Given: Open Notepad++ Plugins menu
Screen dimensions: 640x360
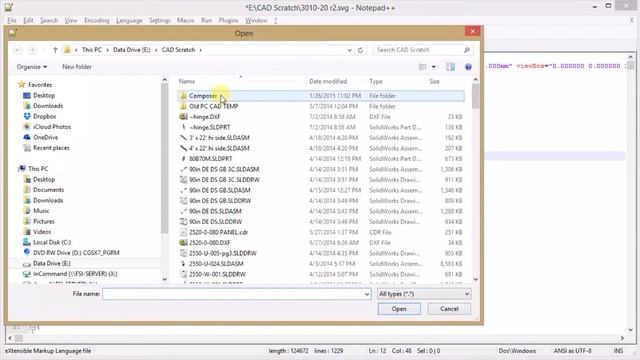Looking at the screenshot, I should coord(228,20).
